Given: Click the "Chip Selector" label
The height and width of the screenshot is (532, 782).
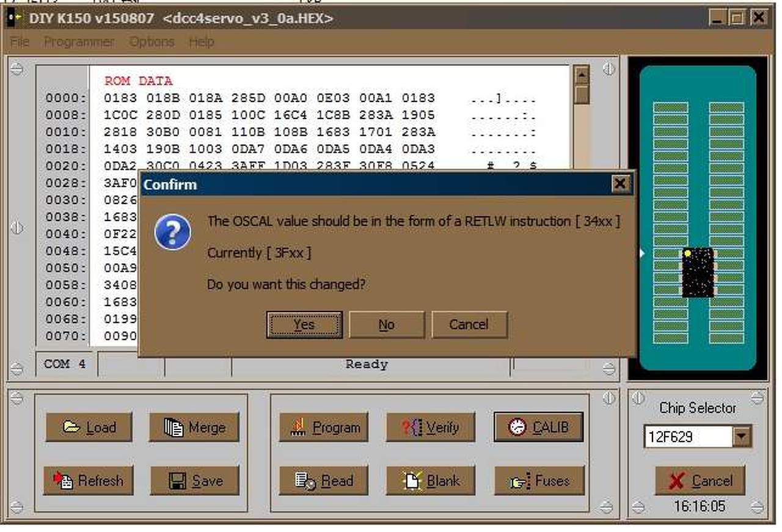Looking at the screenshot, I should (698, 408).
